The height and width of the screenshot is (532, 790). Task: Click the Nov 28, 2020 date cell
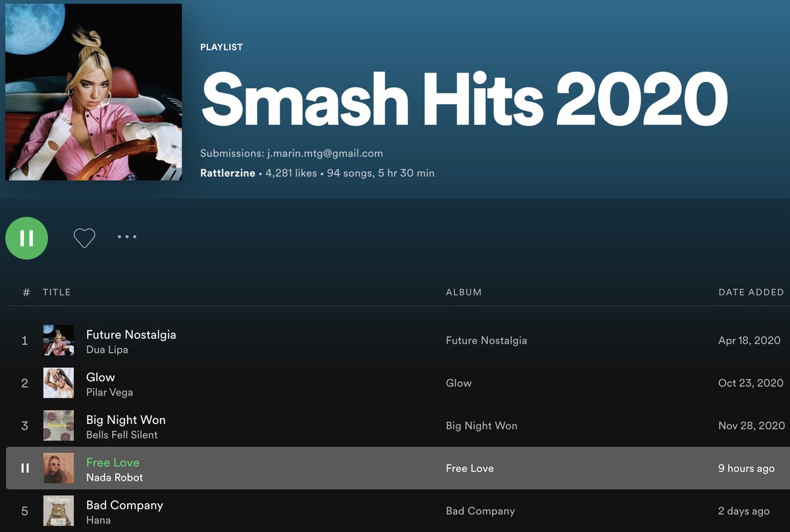[752, 425]
